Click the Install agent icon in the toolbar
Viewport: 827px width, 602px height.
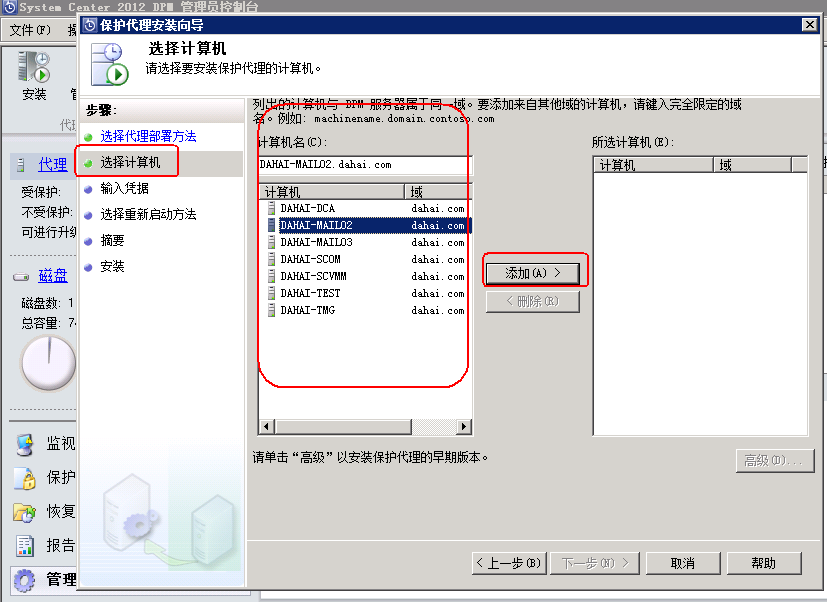pos(33,67)
